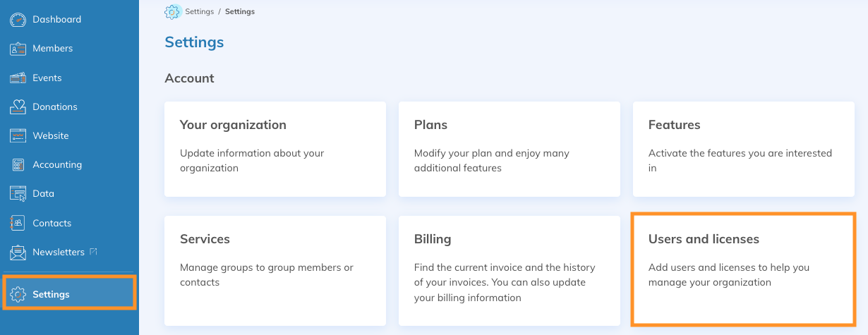Open the Accounting menu item

coord(57,164)
